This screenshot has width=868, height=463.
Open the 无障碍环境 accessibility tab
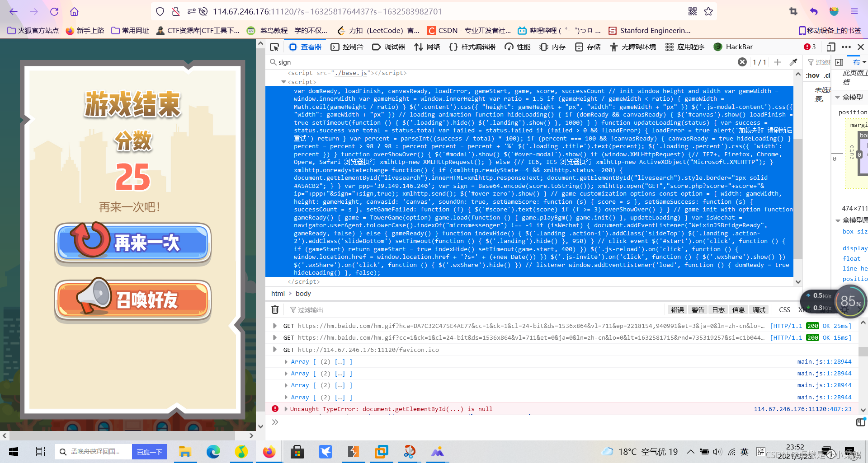click(x=633, y=47)
